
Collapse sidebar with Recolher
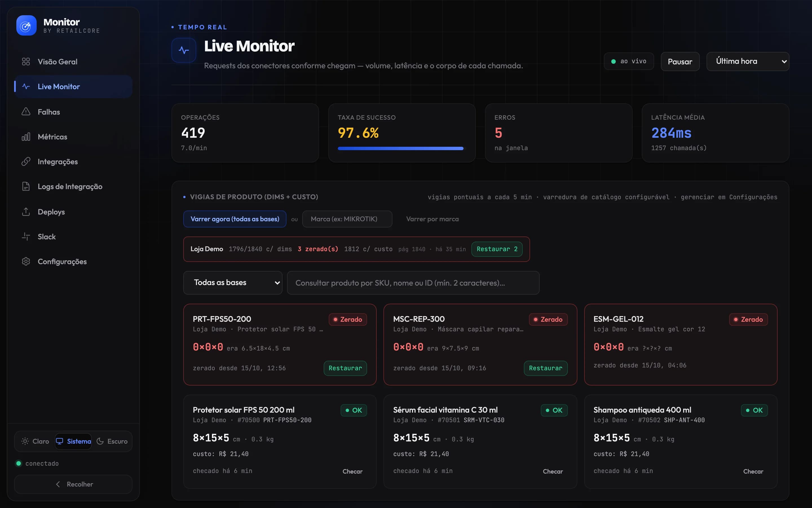73,484
